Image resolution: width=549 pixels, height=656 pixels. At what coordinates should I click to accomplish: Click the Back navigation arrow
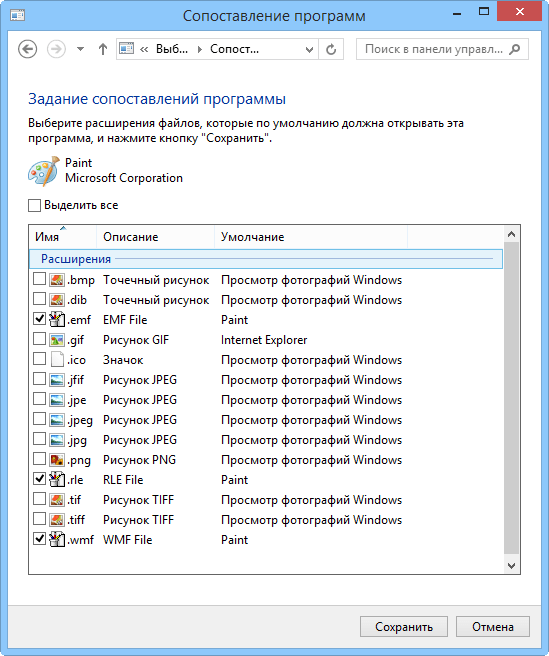[x=28, y=49]
